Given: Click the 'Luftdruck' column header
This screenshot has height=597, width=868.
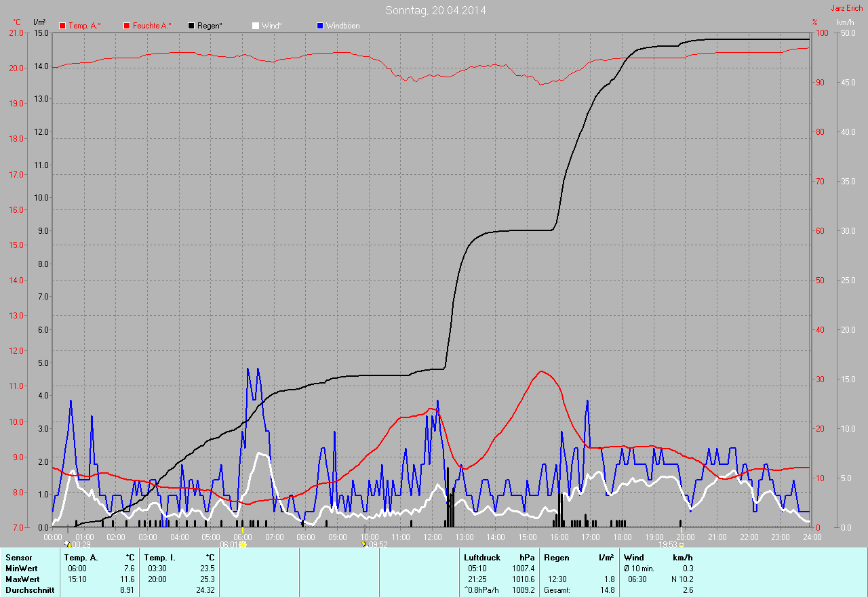Looking at the screenshot, I should tap(482, 558).
